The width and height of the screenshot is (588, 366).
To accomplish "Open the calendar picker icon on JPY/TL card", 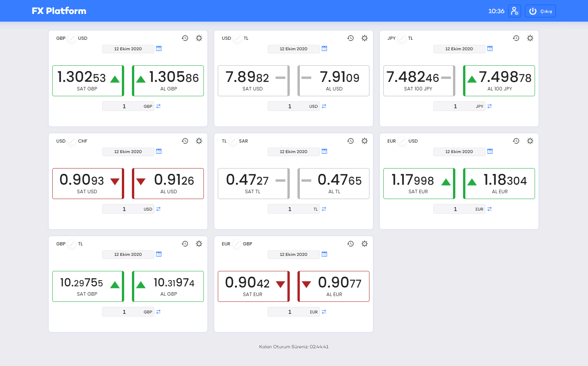I will pyautogui.click(x=490, y=49).
